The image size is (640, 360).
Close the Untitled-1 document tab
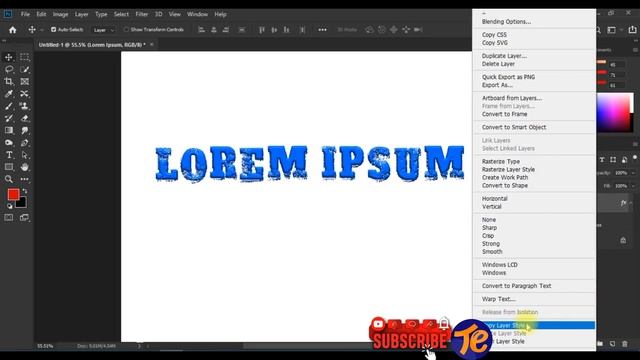(x=152, y=44)
